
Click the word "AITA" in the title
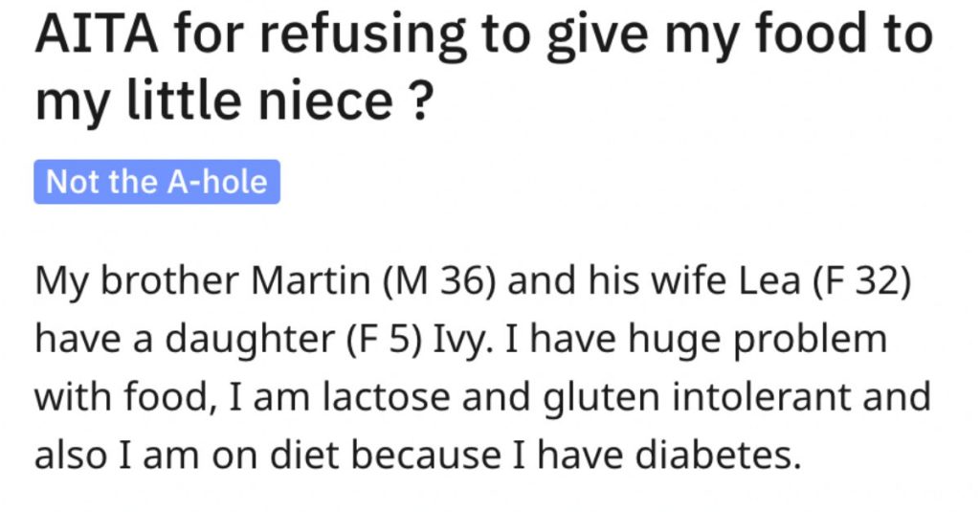point(97,33)
